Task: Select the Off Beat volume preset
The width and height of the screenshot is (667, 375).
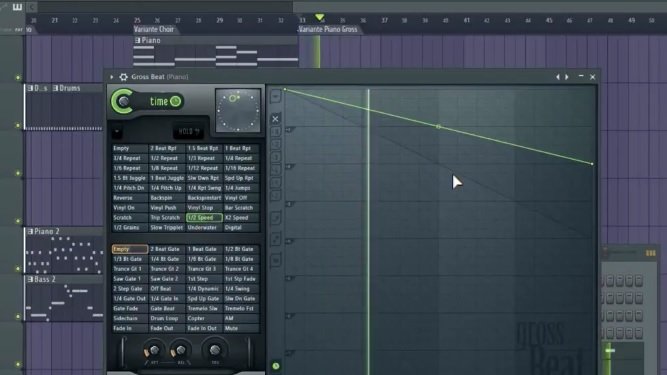Action: point(167,289)
